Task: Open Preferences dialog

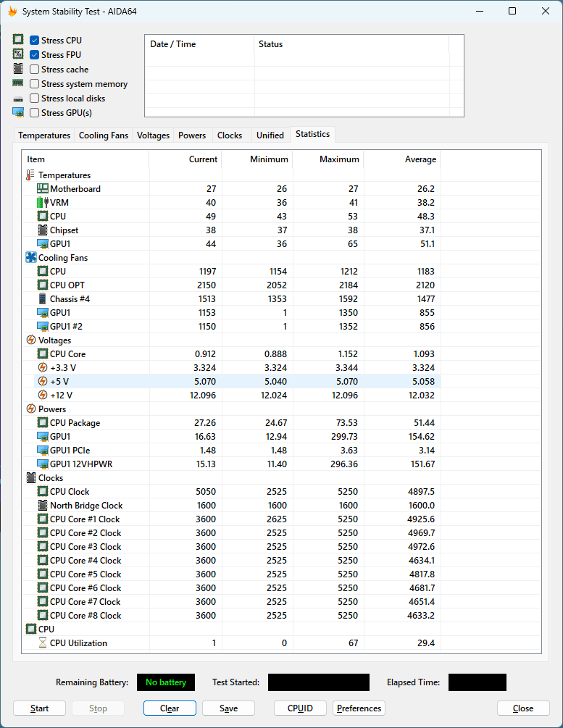Action: pos(359,708)
